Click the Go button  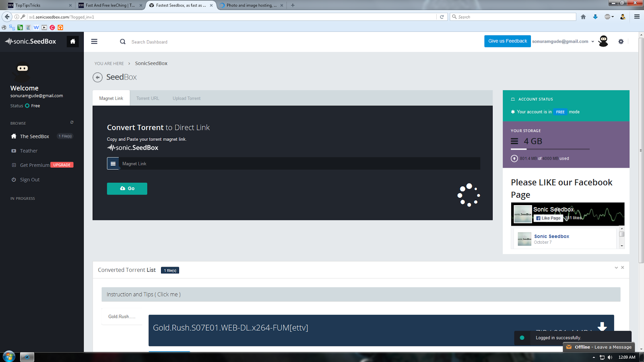tap(127, 189)
